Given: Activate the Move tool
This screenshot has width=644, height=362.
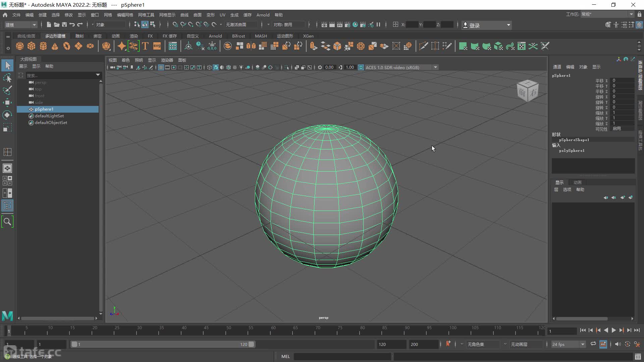Looking at the screenshot, I should point(7,103).
